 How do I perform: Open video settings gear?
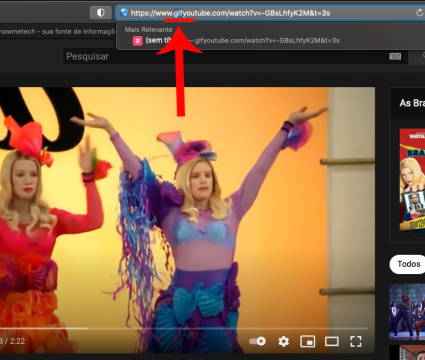tap(283, 341)
